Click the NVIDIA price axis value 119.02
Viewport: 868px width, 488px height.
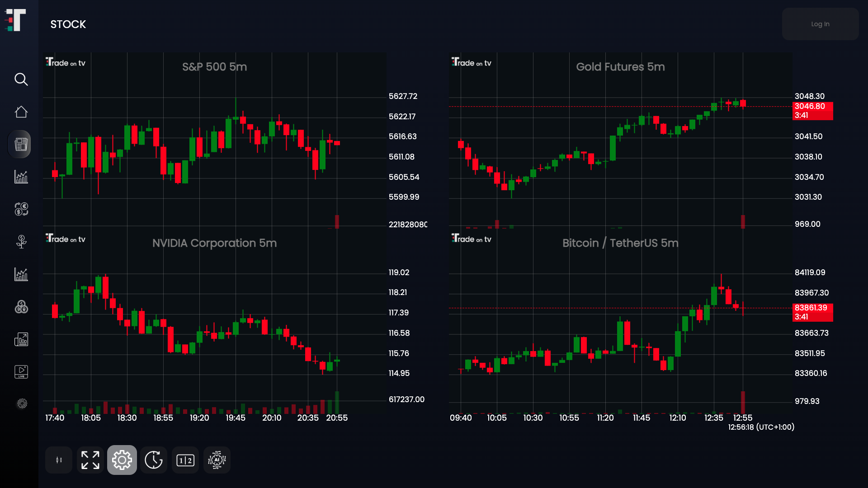[399, 272]
